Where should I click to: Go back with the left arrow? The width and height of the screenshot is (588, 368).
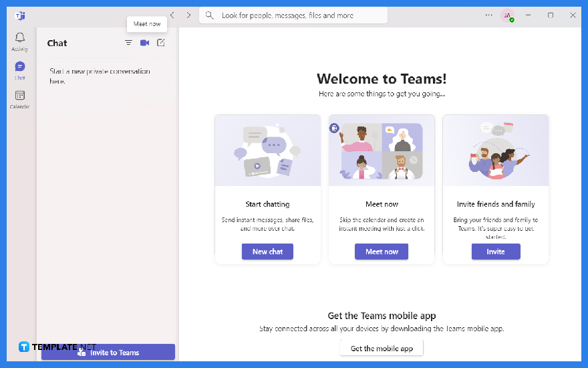pos(172,15)
